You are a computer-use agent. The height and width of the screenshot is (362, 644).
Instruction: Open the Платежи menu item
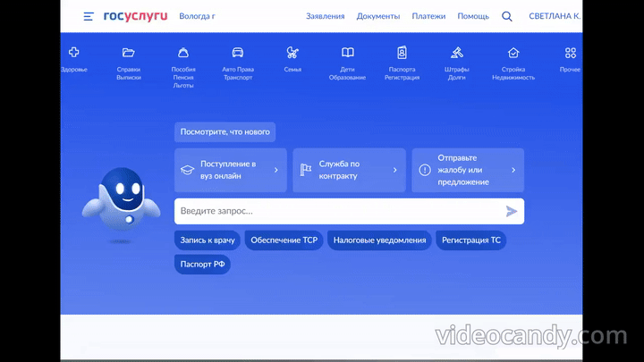coord(428,16)
